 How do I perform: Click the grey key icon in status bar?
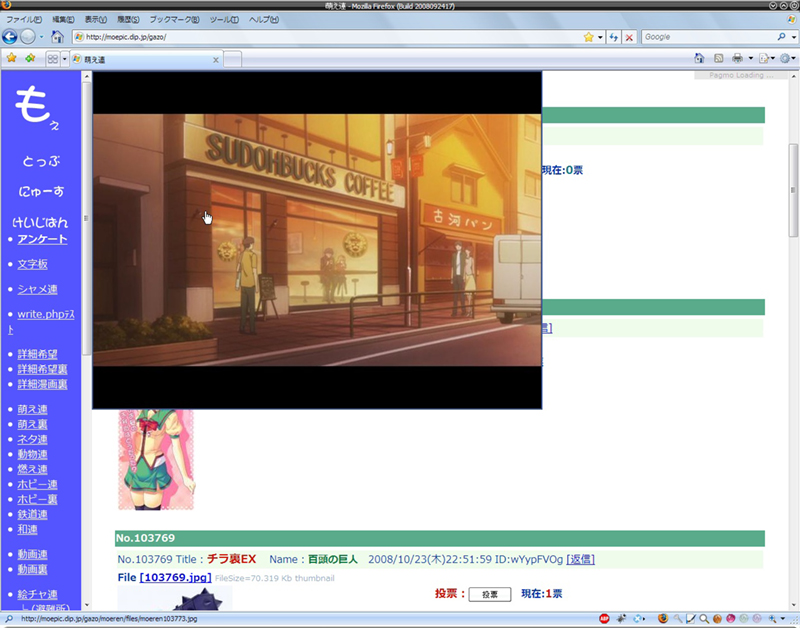[678, 619]
